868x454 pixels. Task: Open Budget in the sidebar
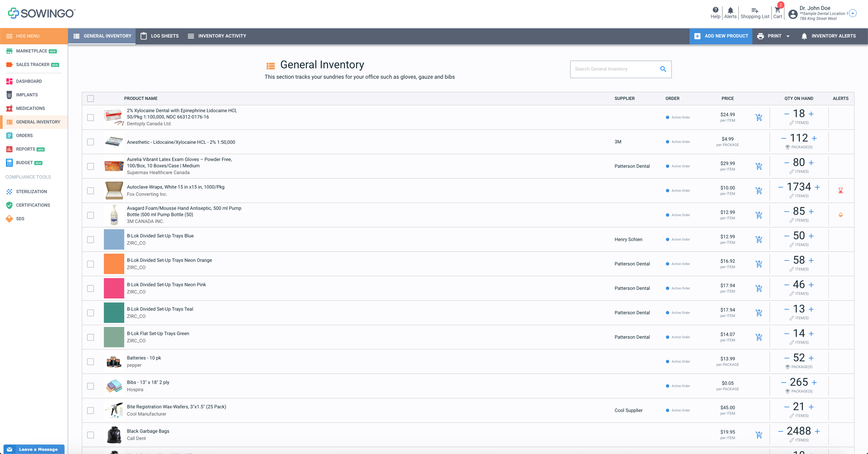tap(24, 162)
